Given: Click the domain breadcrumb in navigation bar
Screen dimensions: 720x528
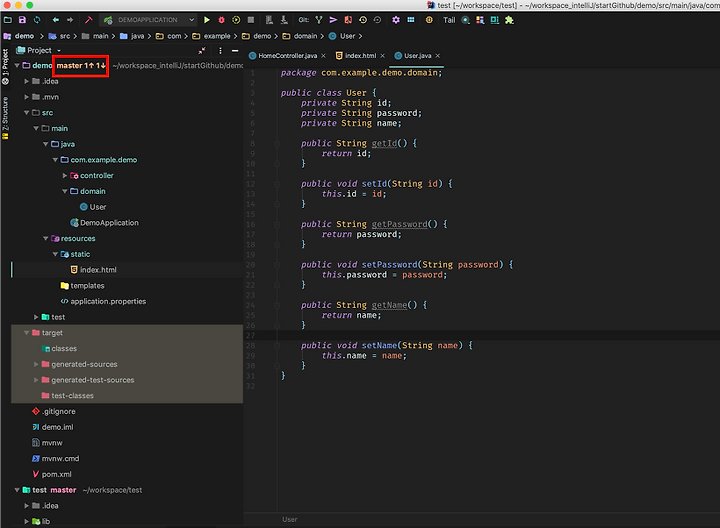Looking at the screenshot, I should click(x=300, y=36).
